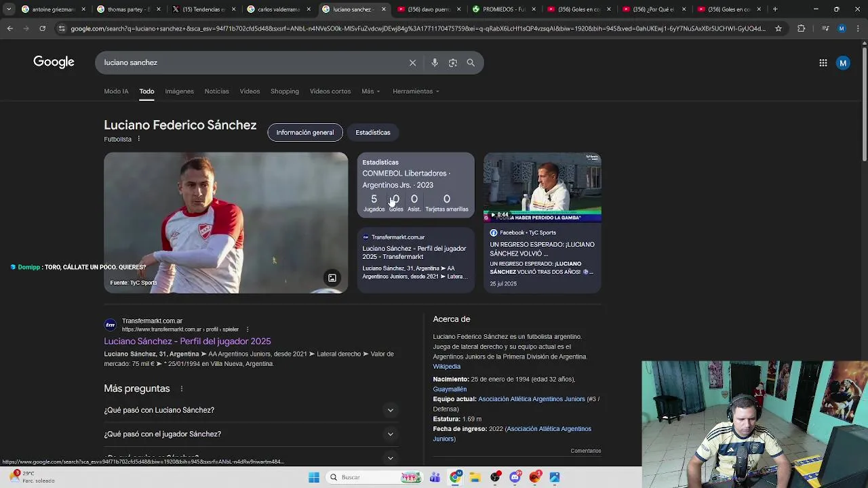Open the Más dropdown in search filters
This screenshot has height=488, width=868.
point(371,91)
